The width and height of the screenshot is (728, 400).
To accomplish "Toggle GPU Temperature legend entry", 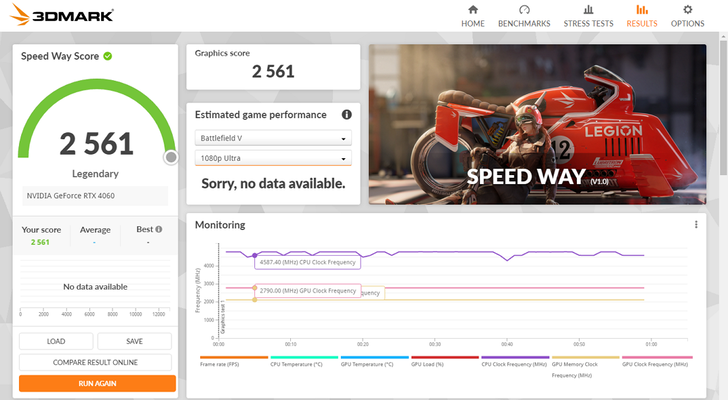I will [375, 361].
